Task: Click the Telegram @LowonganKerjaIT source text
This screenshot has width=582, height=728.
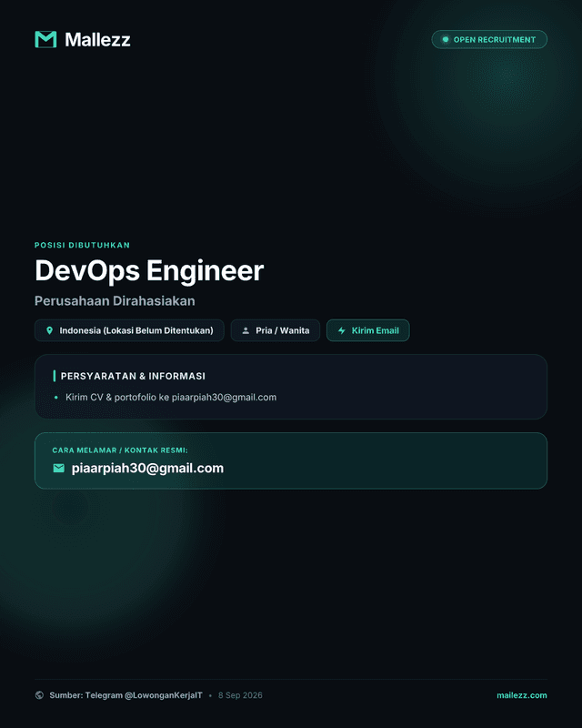Action: click(x=144, y=695)
